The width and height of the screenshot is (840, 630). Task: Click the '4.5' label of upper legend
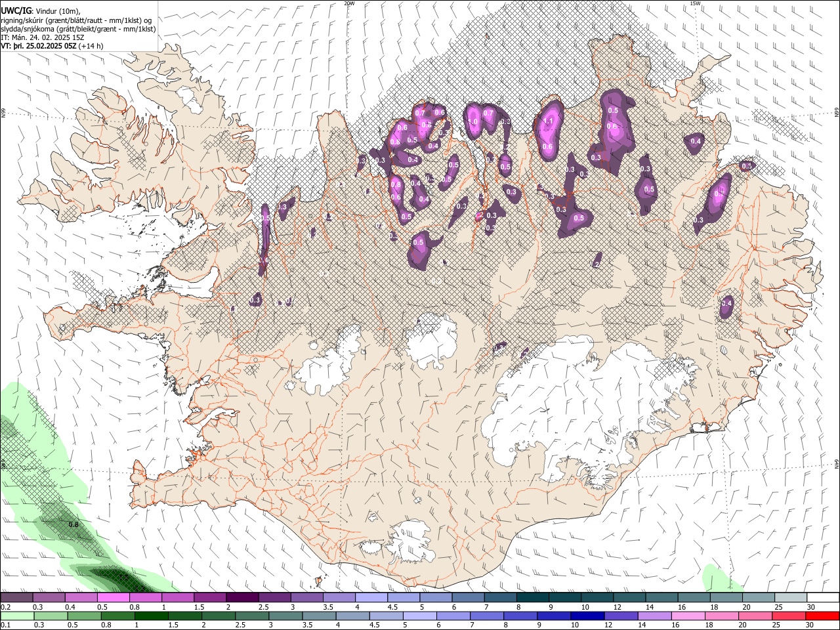(x=392, y=607)
